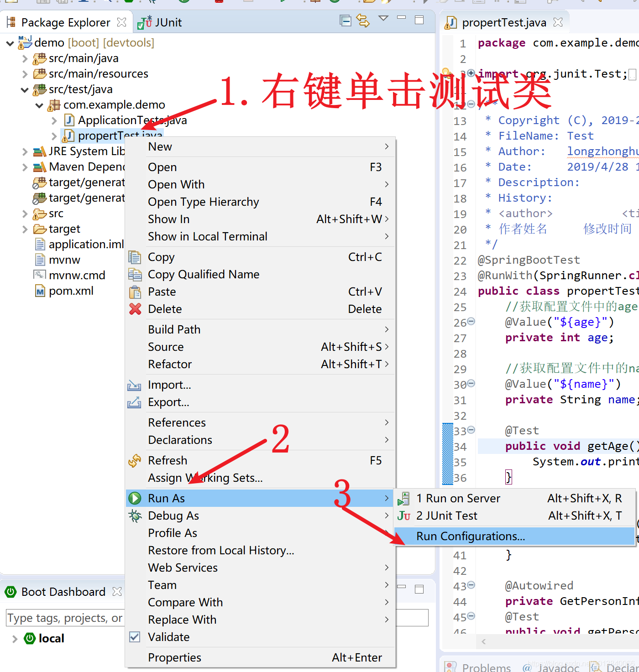Viewport: 639px width, 672px height.
Task: Select application.iml file icon
Action: click(40, 244)
